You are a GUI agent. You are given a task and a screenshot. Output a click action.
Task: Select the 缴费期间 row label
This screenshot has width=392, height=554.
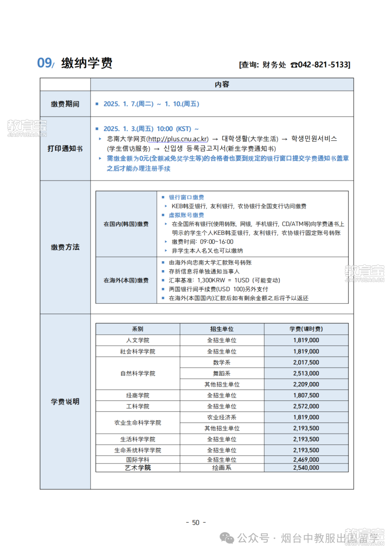pyautogui.click(x=65, y=104)
